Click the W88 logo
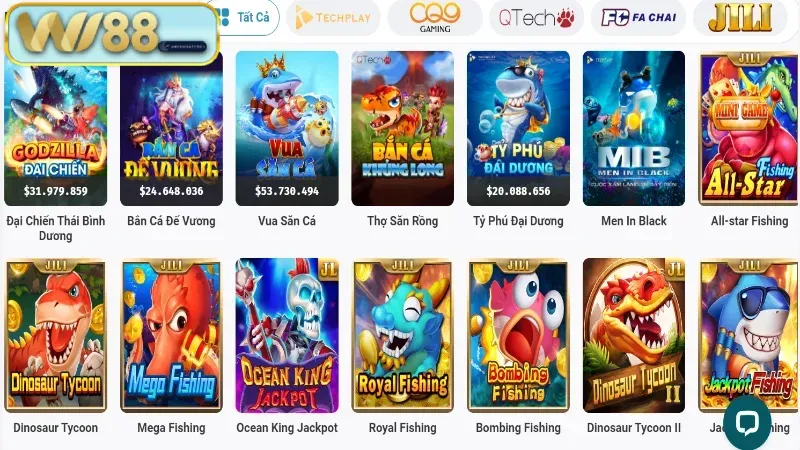The width and height of the screenshot is (800, 450). 112,34
